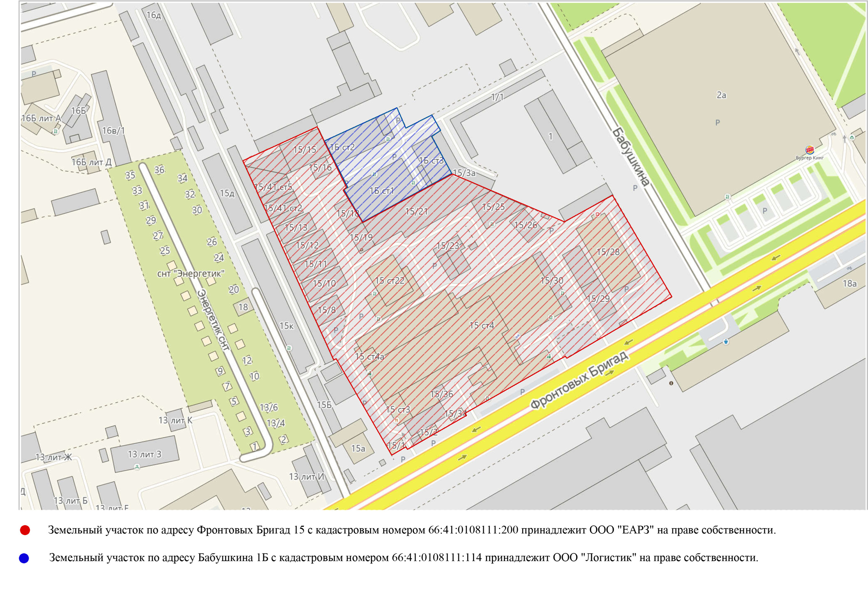Viewport: 868px width, 603px height.
Task: Click the label 15/29
Action: click(598, 298)
